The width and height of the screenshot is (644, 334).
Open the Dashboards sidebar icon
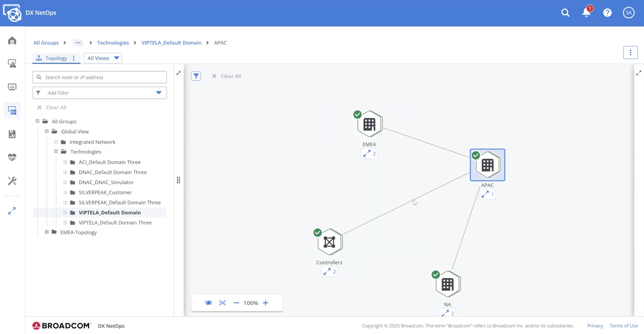coord(12,87)
